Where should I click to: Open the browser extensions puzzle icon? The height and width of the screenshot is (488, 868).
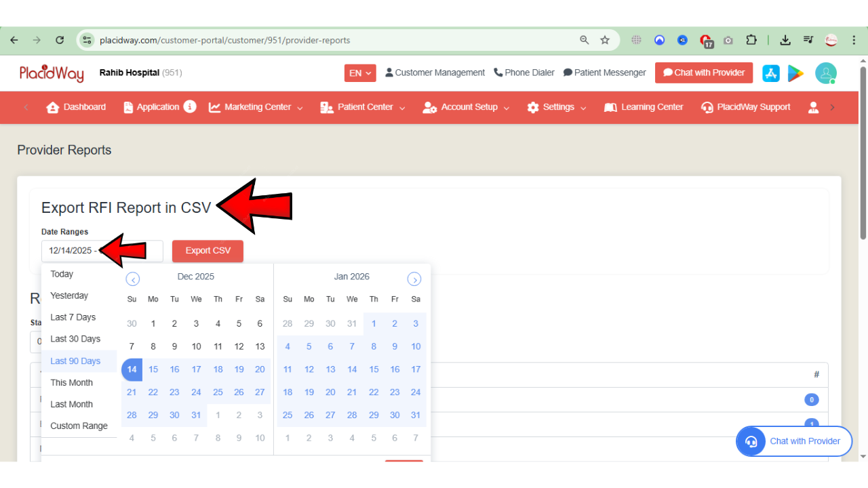751,40
